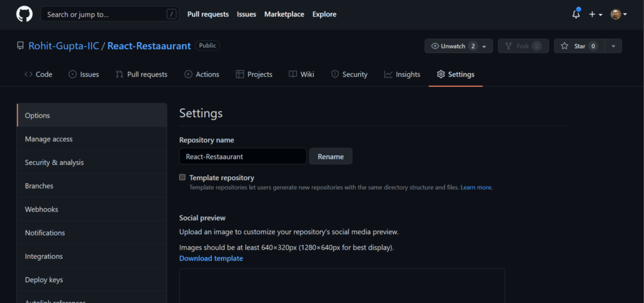644x303 pixels.
Task: Click the Issues tab circle icon
Action: coord(73,74)
